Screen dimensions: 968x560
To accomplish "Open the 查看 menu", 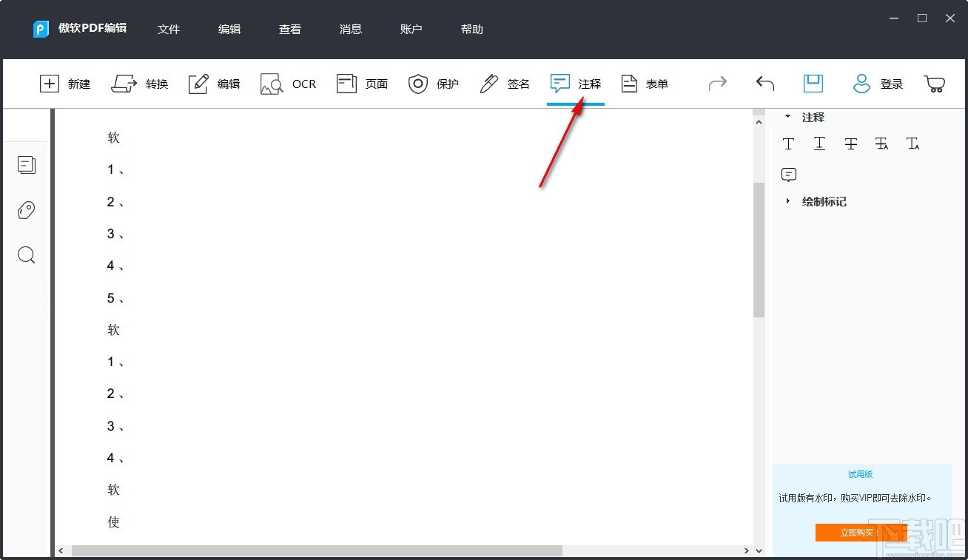I will 290,30.
